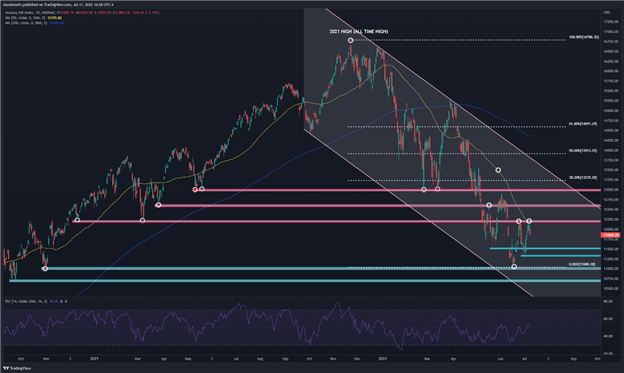Screen dimensions: 624x373
Task: Click the 100.00% Fibonacci level label
Action: (583, 37)
